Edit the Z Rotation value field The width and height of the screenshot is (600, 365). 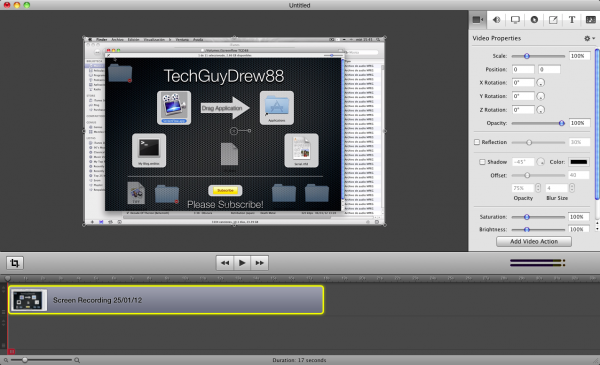pyautogui.click(x=523, y=110)
